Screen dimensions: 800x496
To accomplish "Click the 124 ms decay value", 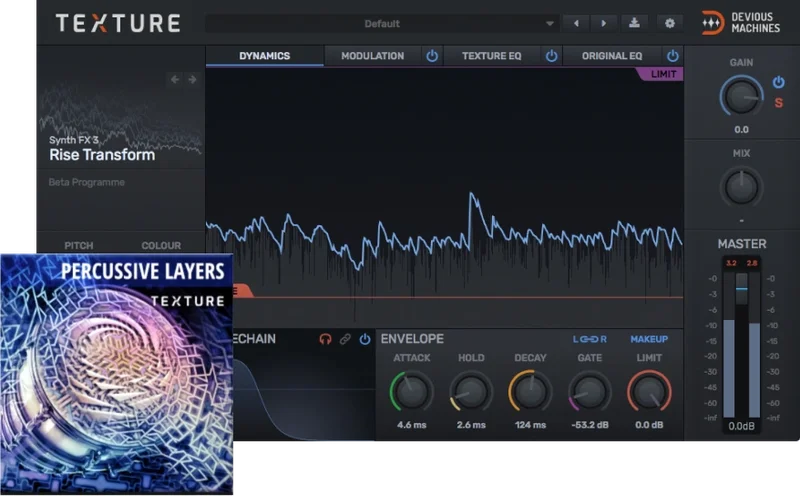I will tap(530, 425).
